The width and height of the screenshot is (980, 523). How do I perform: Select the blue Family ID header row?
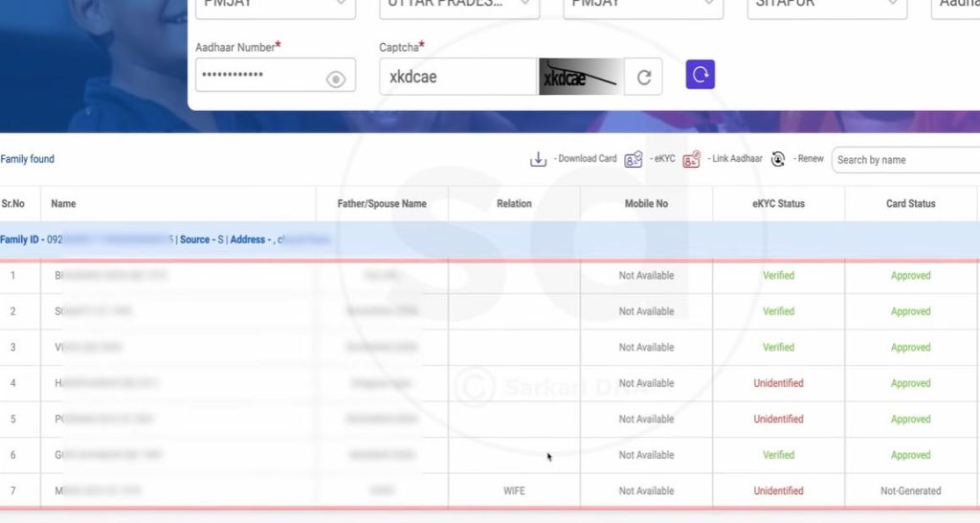tap(490, 239)
